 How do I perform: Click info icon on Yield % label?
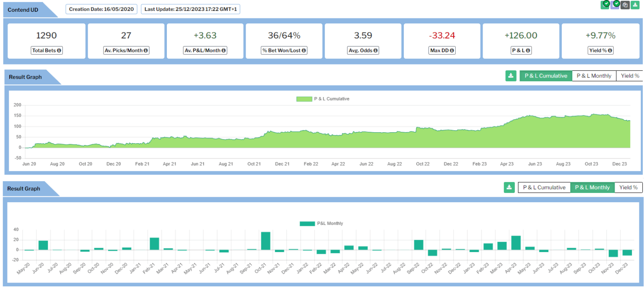coord(610,51)
